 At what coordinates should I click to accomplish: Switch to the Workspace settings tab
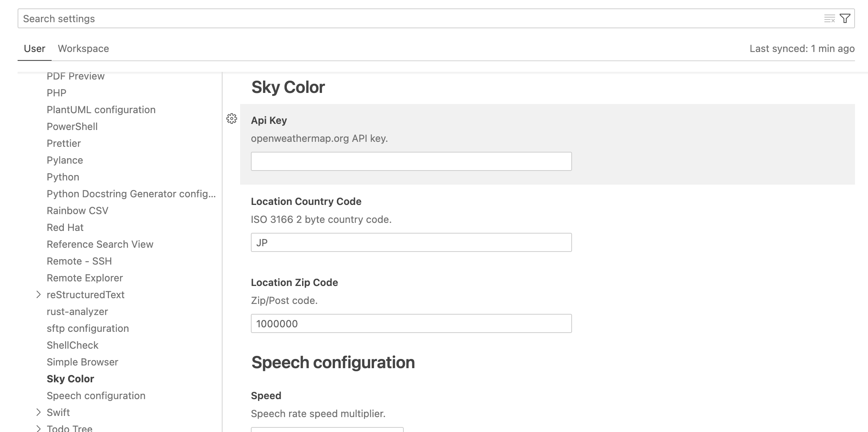83,49
